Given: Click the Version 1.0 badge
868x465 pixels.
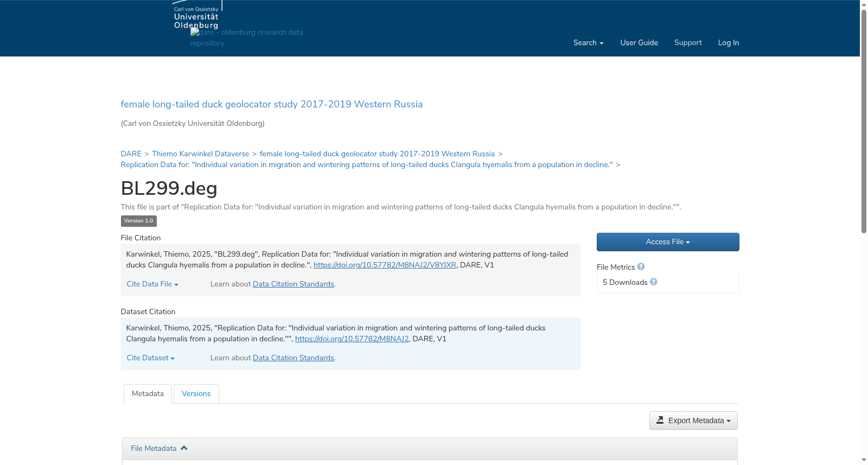Looking at the screenshot, I should coord(138,221).
